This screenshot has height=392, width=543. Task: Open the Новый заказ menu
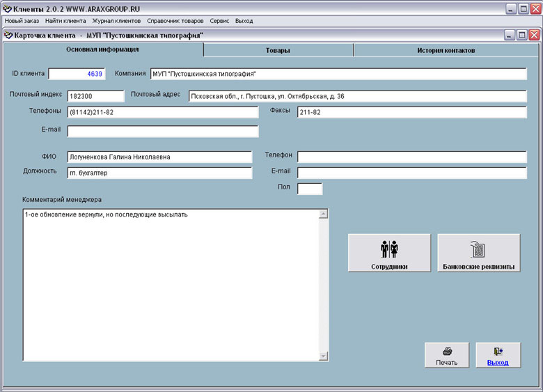coord(22,21)
